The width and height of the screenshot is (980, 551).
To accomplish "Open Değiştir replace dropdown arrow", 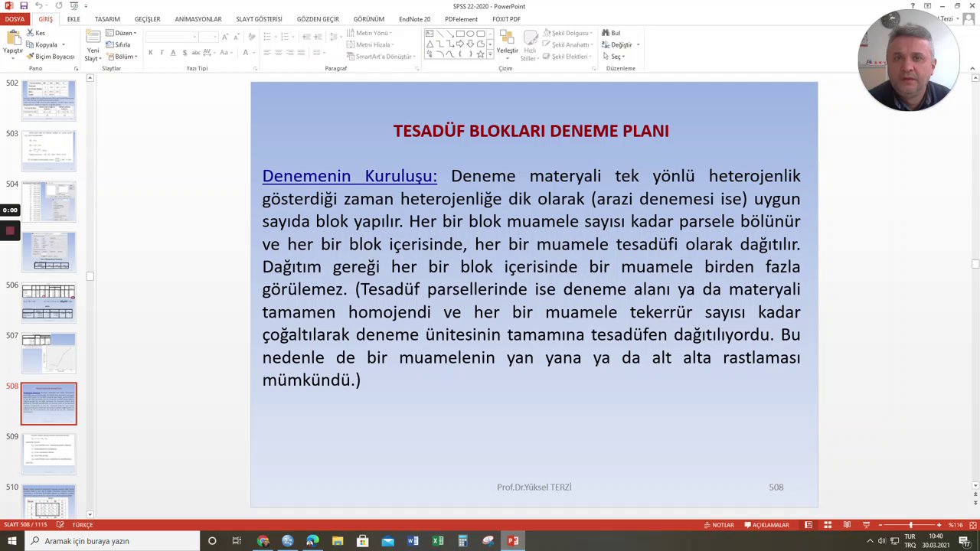I will pos(638,45).
